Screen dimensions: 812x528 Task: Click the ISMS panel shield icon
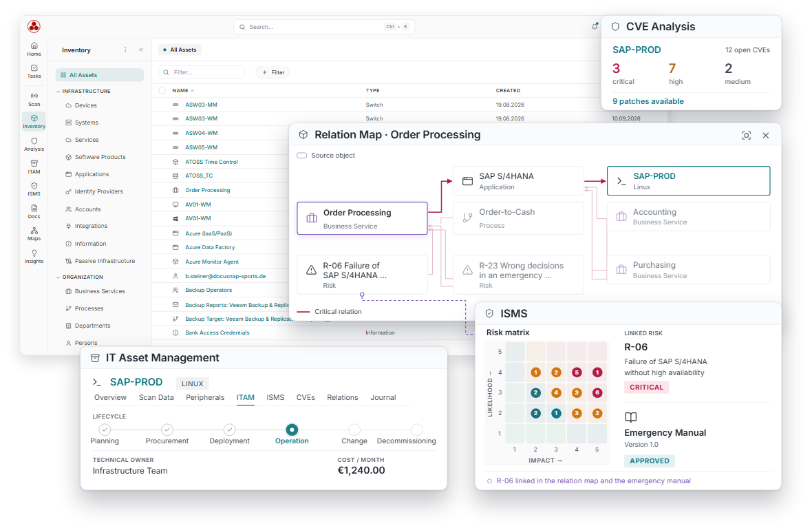489,313
